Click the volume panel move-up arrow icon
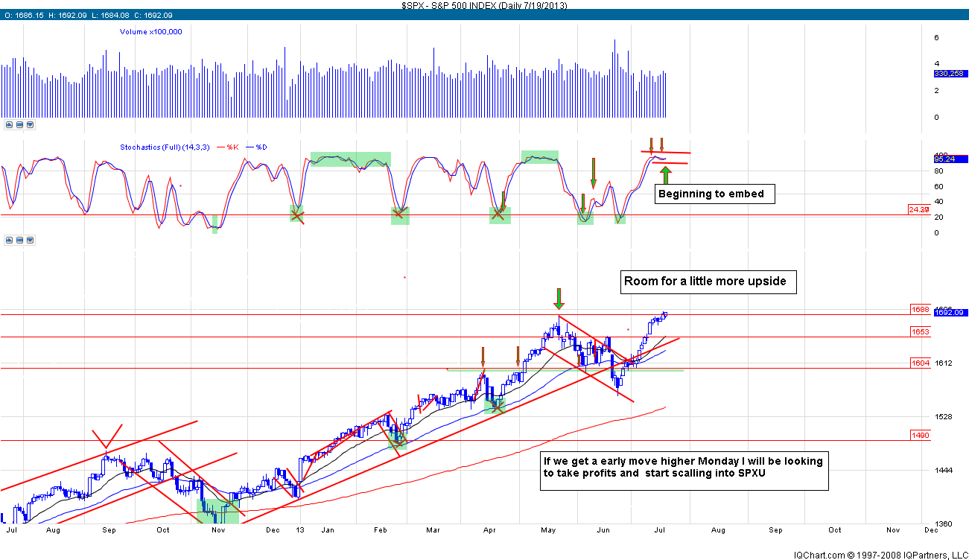 click(10, 125)
